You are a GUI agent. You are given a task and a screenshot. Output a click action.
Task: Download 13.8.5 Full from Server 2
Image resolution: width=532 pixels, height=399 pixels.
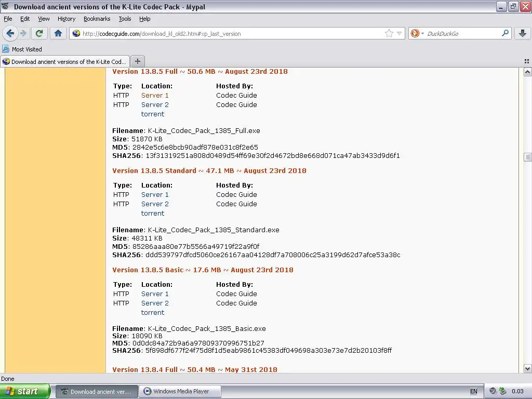coord(155,105)
